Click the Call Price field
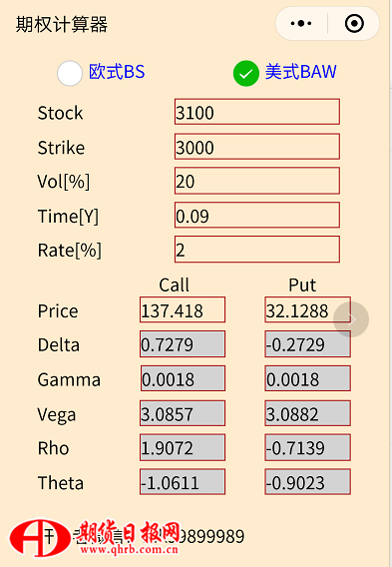 (x=183, y=309)
